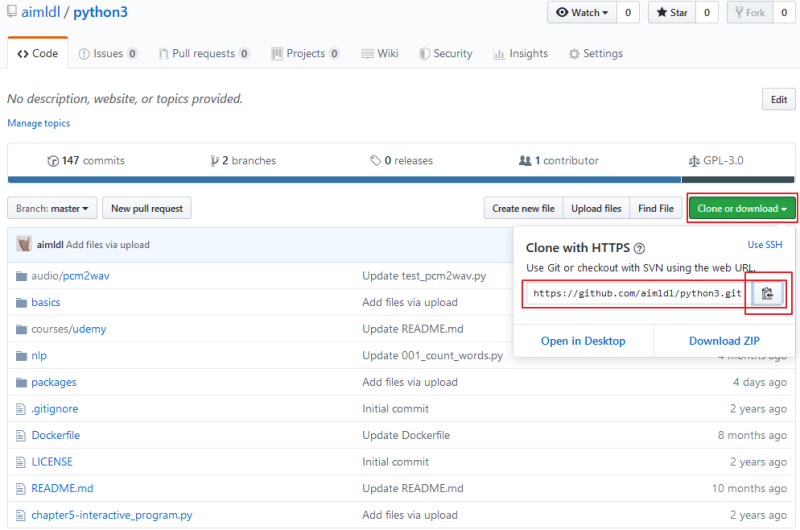Viewport: 800px width, 530px height.
Task: Click the Download ZIP link
Action: pos(724,341)
